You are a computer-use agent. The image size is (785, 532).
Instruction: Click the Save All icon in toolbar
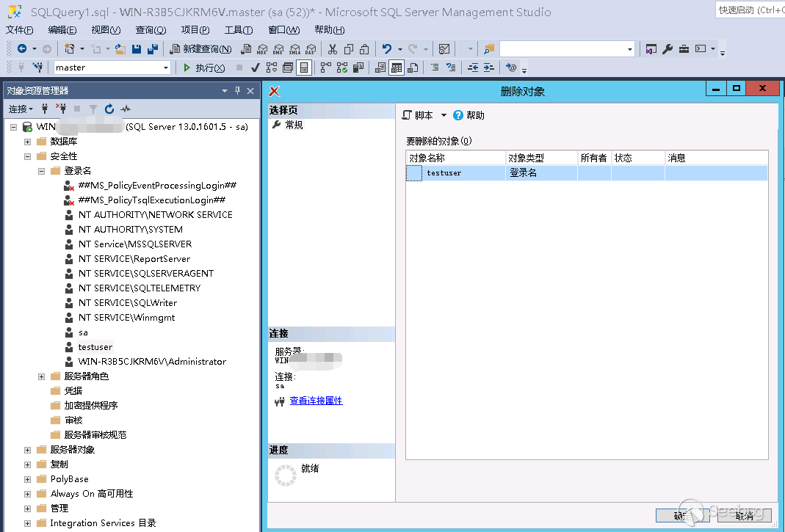click(x=153, y=49)
